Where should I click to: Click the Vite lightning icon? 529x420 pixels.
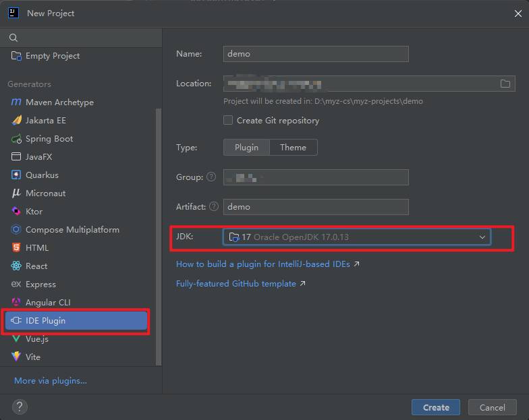click(16, 357)
